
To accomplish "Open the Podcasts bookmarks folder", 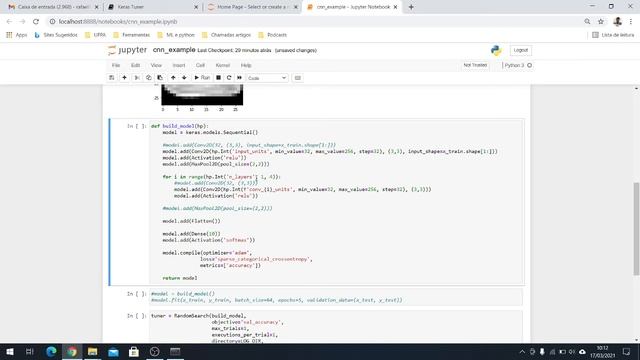I will click(x=273, y=35).
